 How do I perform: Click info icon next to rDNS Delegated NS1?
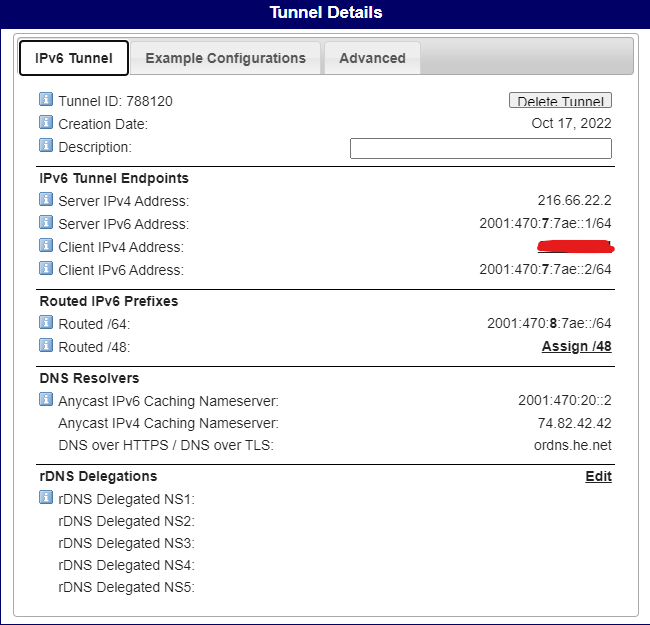point(46,497)
